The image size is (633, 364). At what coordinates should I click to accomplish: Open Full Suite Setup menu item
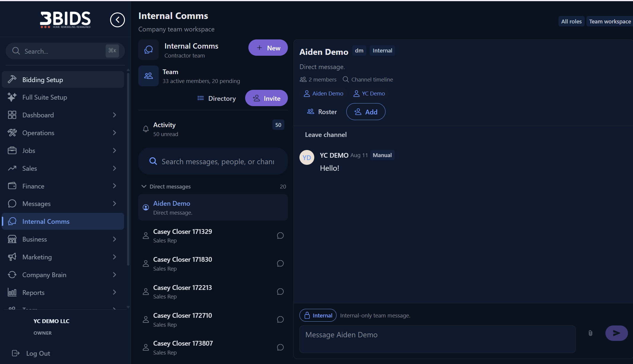tap(63, 97)
